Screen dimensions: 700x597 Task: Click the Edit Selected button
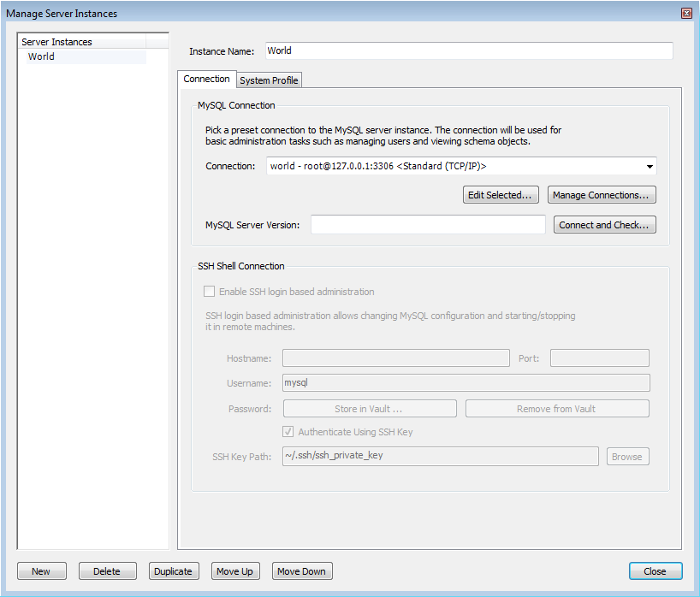coord(501,194)
